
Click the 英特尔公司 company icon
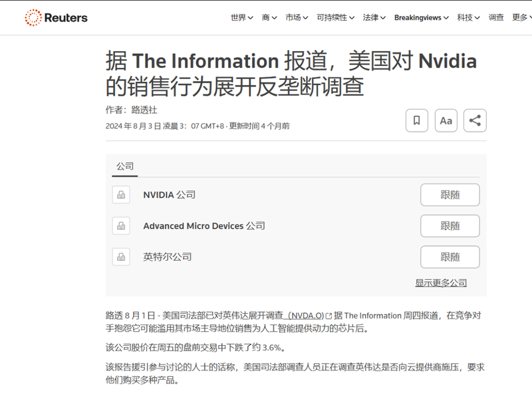[121, 257]
